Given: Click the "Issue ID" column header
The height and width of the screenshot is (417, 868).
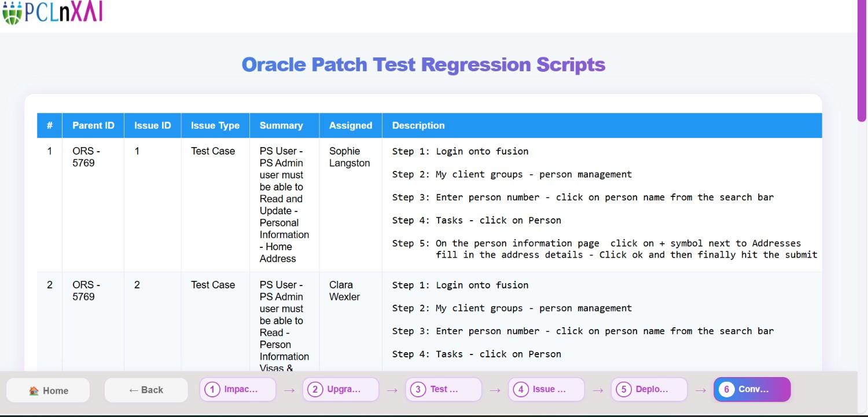Looking at the screenshot, I should pyautogui.click(x=153, y=126).
